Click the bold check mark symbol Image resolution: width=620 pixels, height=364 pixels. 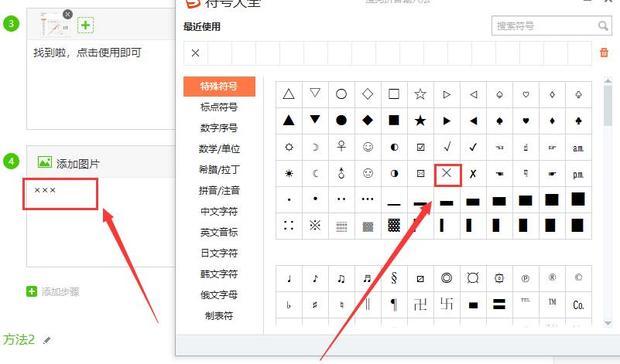(473, 147)
